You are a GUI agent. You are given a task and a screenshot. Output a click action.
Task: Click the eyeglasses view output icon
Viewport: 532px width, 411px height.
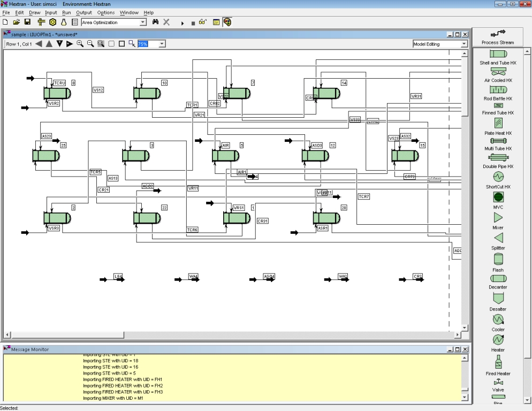pos(202,22)
